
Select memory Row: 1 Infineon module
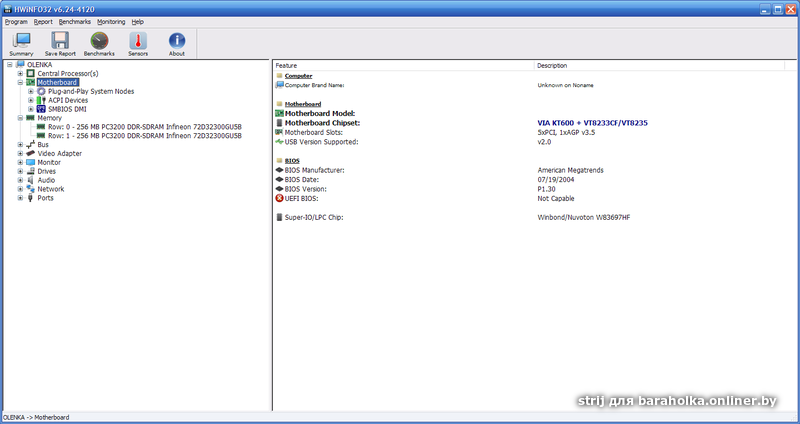[145, 136]
